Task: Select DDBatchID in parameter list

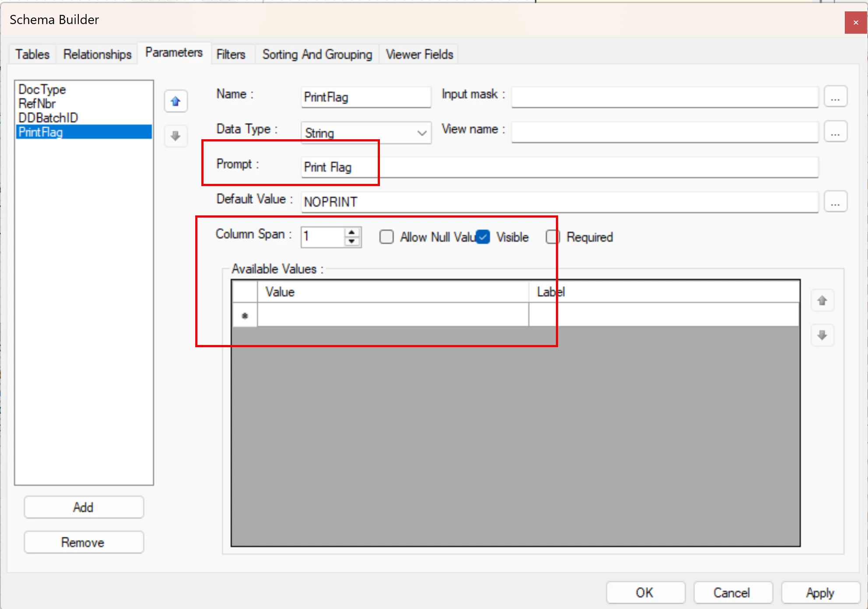Action: coord(48,117)
